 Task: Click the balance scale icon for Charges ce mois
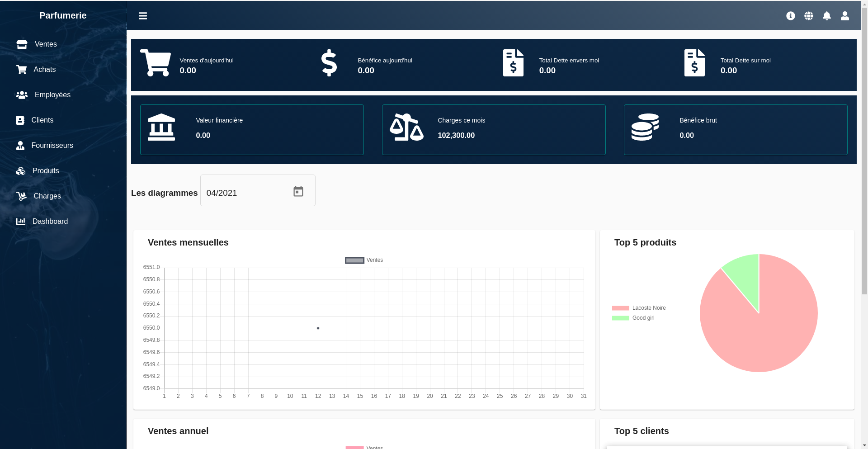tap(406, 127)
